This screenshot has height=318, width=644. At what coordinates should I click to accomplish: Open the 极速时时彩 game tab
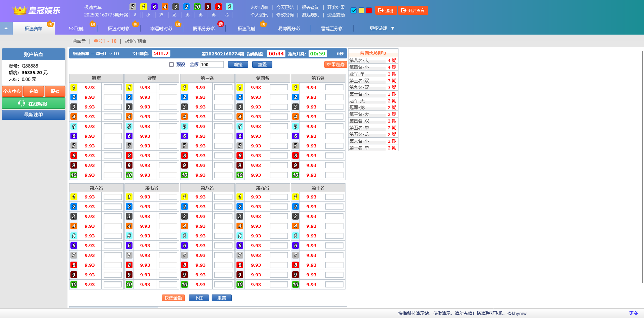point(119,29)
